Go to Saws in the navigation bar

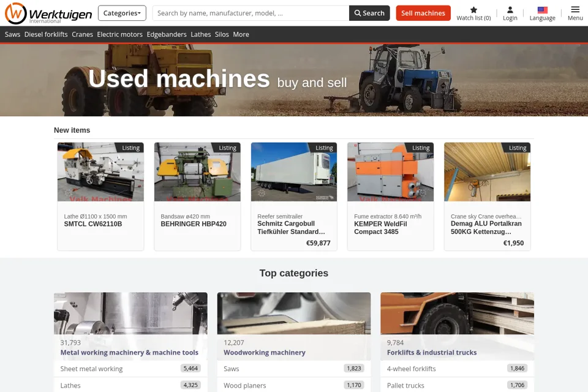pyautogui.click(x=12, y=34)
